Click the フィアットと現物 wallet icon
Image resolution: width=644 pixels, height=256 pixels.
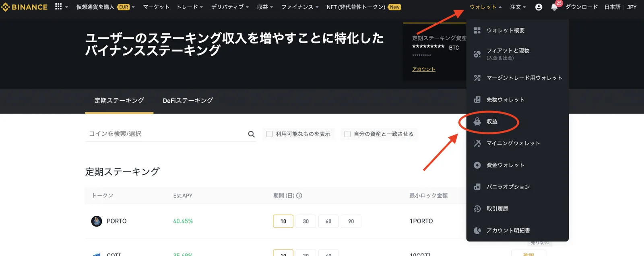(477, 54)
